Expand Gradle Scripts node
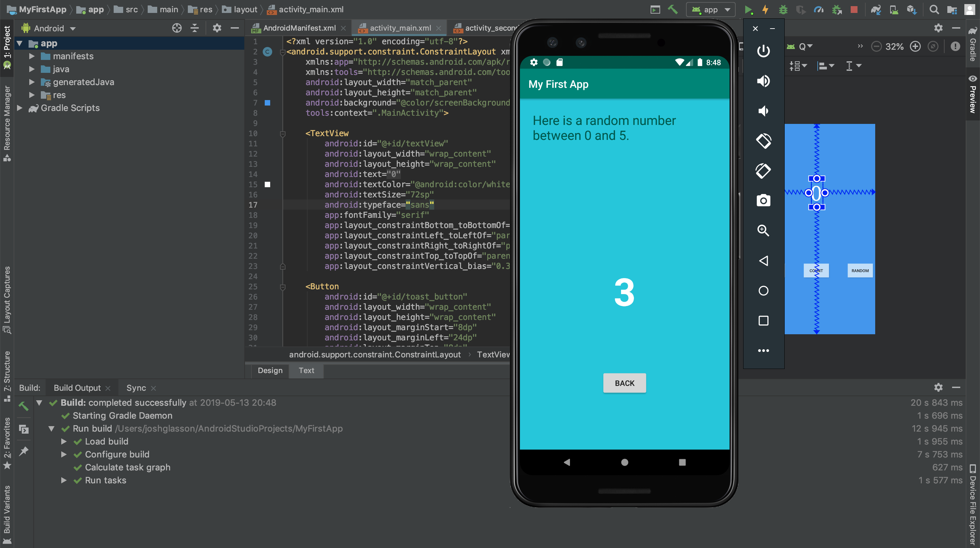The width and height of the screenshot is (980, 548). click(x=20, y=108)
